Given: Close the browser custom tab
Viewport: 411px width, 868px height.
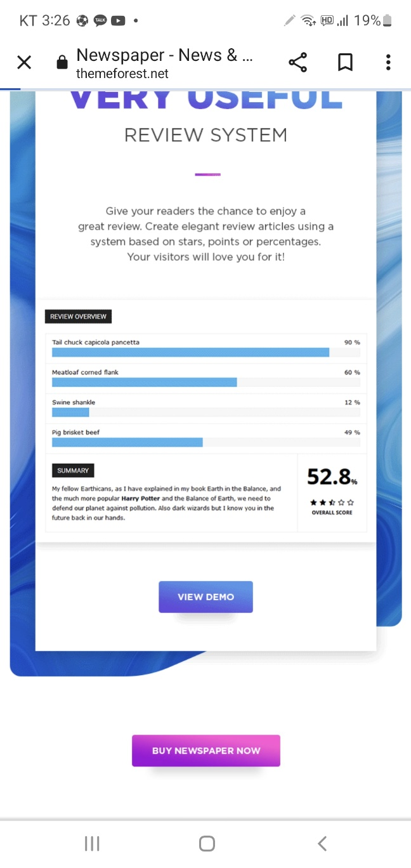Looking at the screenshot, I should tap(24, 62).
